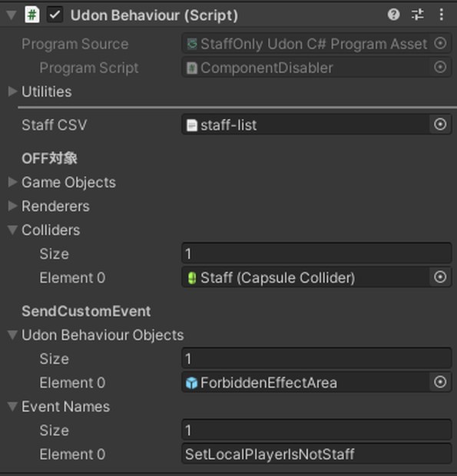Disable the Udon Behaviour component checkbox
The height and width of the screenshot is (476, 457).
tap(55, 15)
